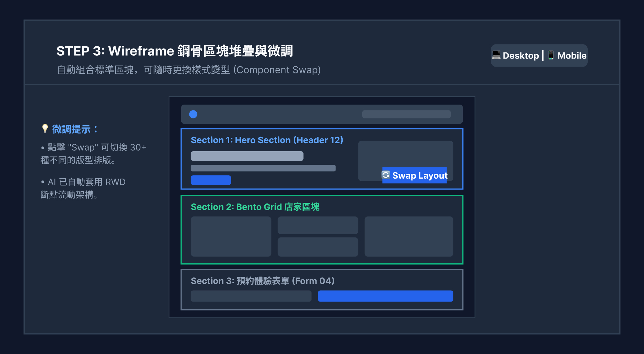Click the laptop icon beside Desktop

point(496,55)
